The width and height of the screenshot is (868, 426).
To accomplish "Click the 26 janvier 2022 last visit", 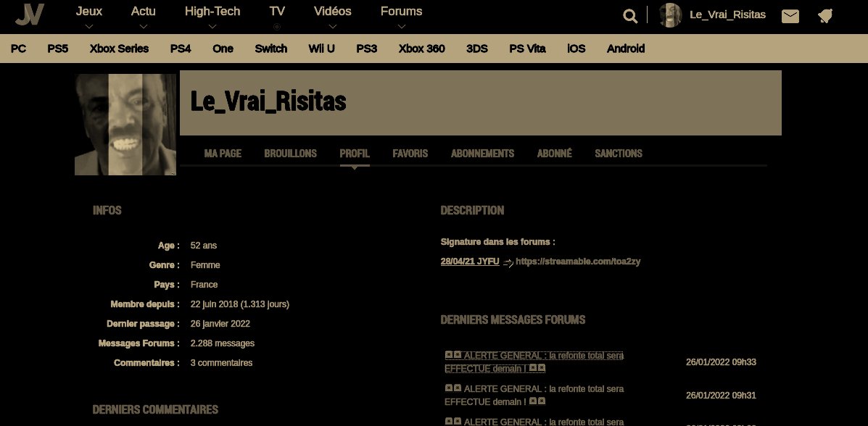I will point(220,324).
